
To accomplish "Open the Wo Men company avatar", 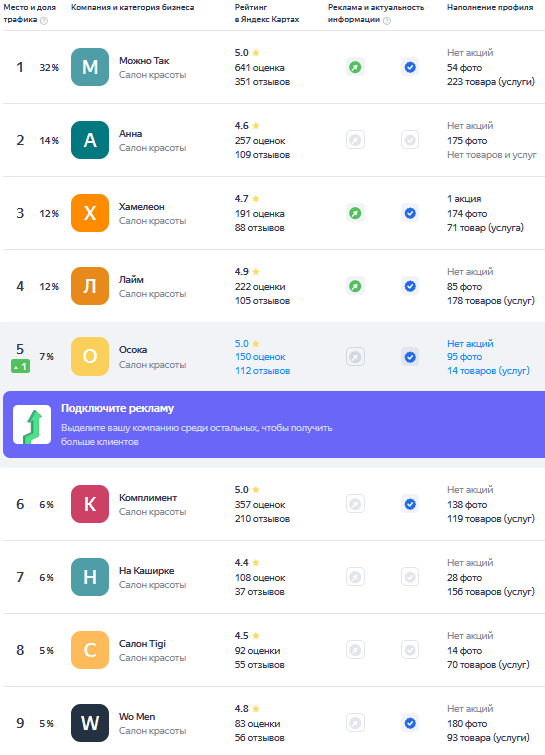I will pos(90,723).
